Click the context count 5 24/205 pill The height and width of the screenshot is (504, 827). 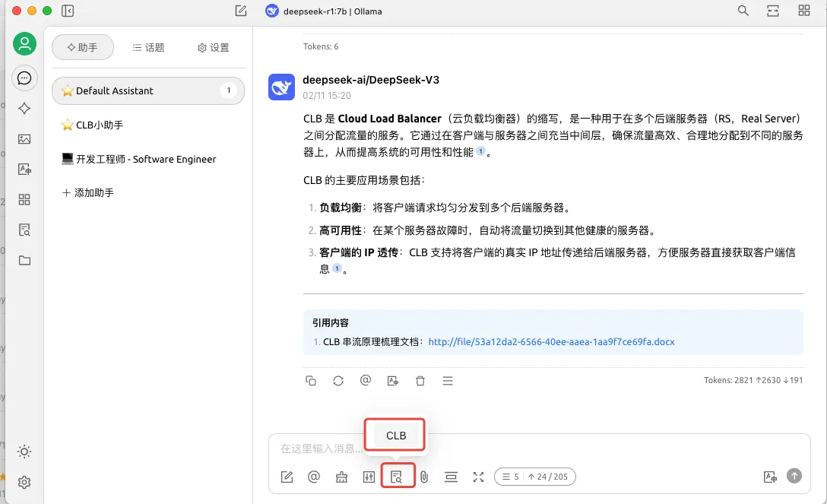coord(535,477)
